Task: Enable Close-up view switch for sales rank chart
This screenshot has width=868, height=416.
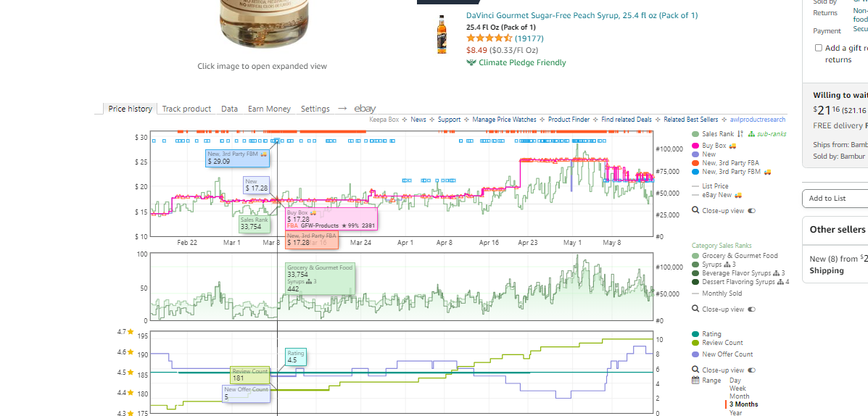Action: click(x=751, y=309)
